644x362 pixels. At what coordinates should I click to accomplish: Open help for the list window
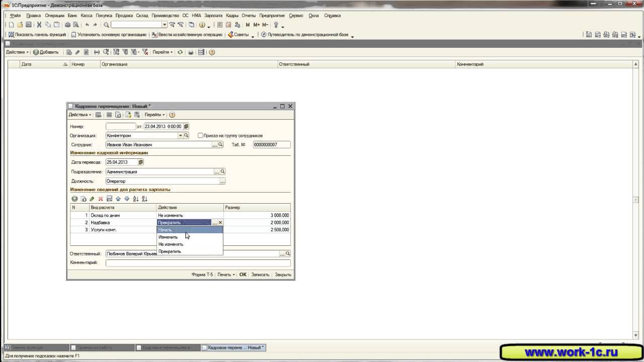click(x=212, y=52)
